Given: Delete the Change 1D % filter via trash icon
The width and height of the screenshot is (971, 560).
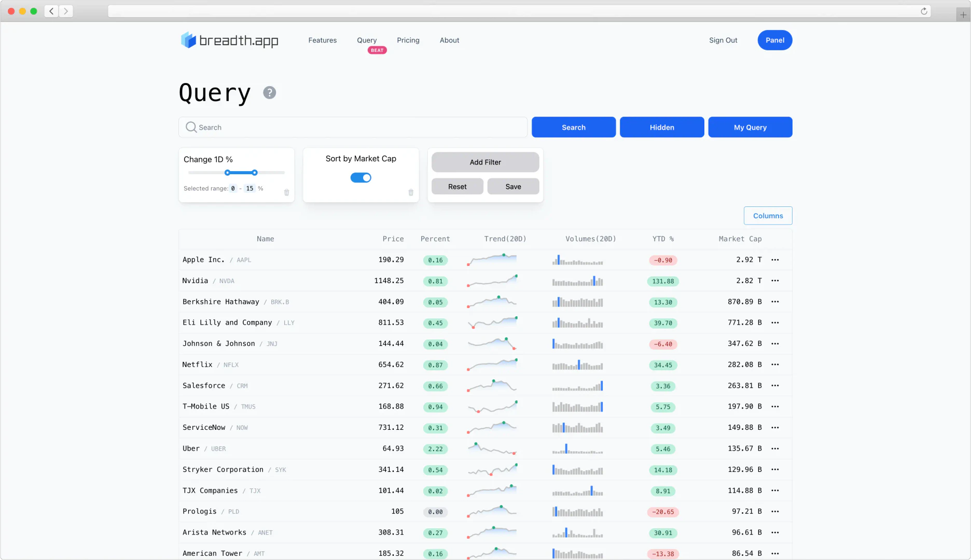Looking at the screenshot, I should 286,192.
